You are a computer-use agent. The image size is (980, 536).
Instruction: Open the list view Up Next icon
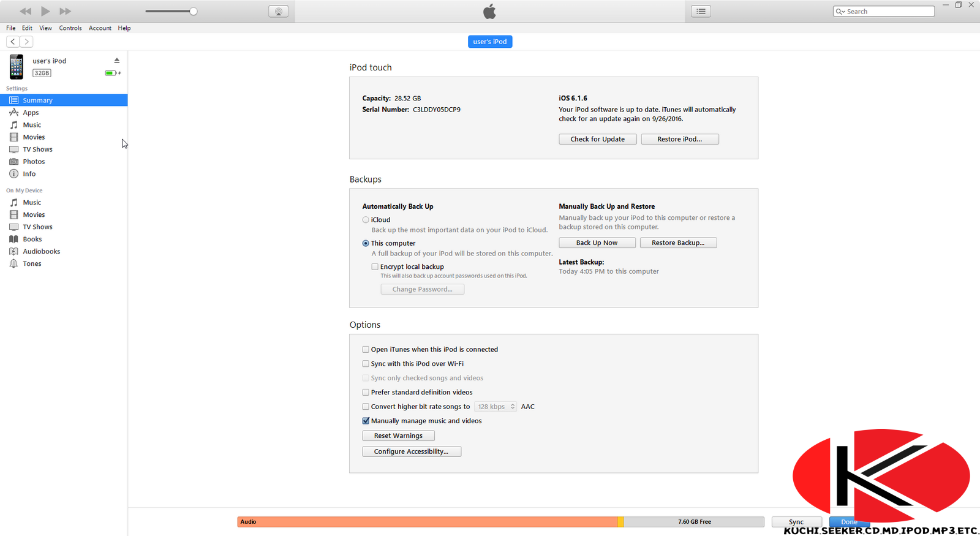(x=701, y=11)
